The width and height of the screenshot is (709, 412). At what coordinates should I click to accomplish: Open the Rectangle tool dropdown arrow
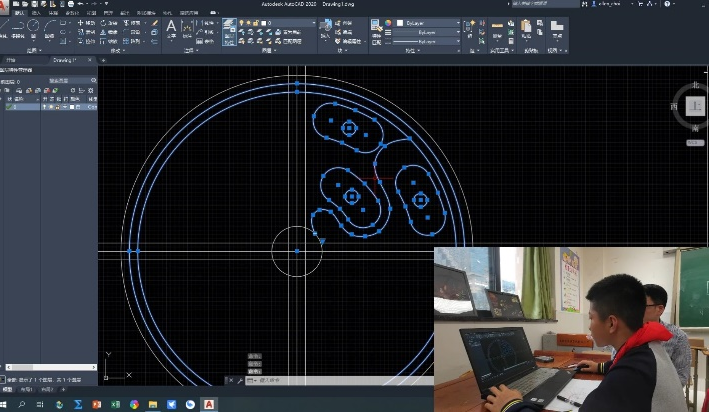68,23
